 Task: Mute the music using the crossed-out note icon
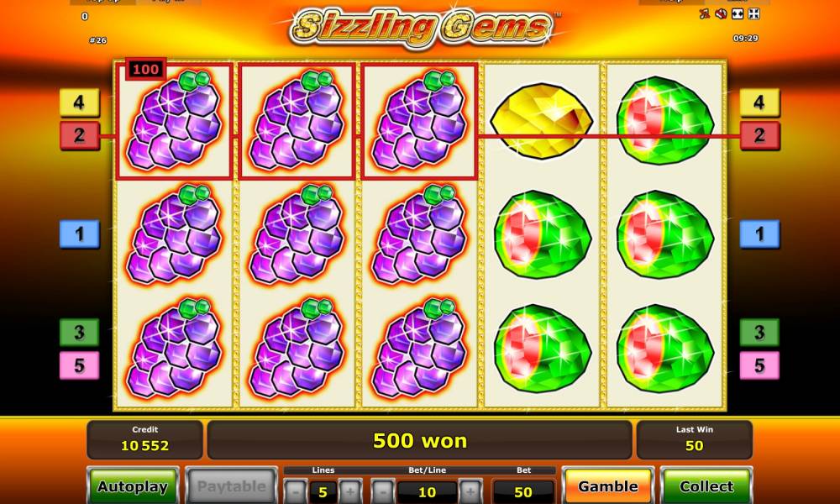pos(705,14)
